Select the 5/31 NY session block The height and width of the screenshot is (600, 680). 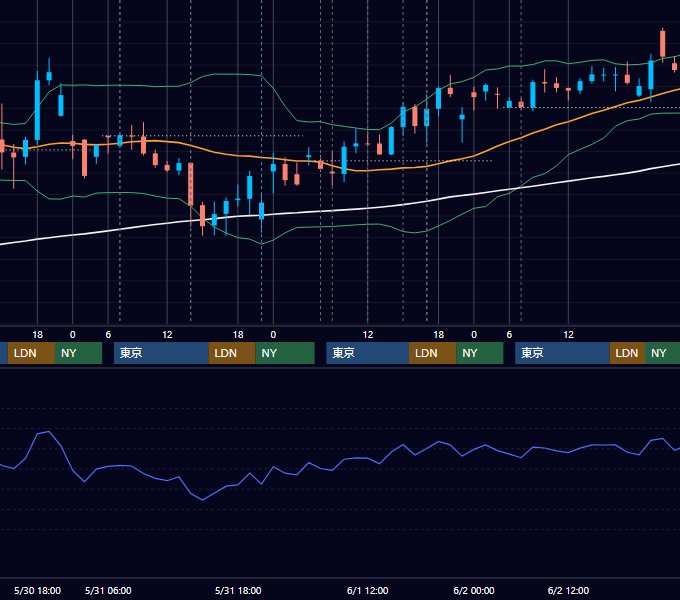(285, 353)
